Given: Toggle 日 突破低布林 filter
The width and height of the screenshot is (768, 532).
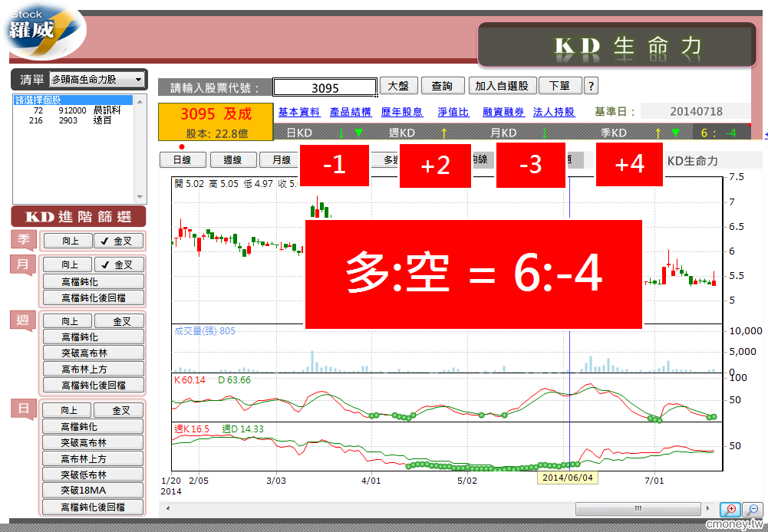Looking at the screenshot, I should coord(93,475).
